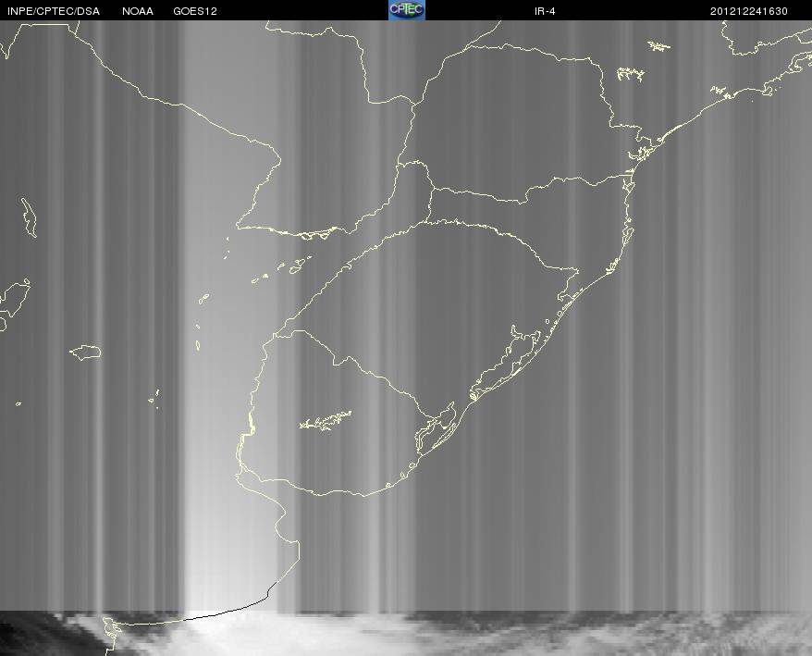Select the jagged island outline near top right
The image size is (812, 656).
pyautogui.click(x=630, y=74)
